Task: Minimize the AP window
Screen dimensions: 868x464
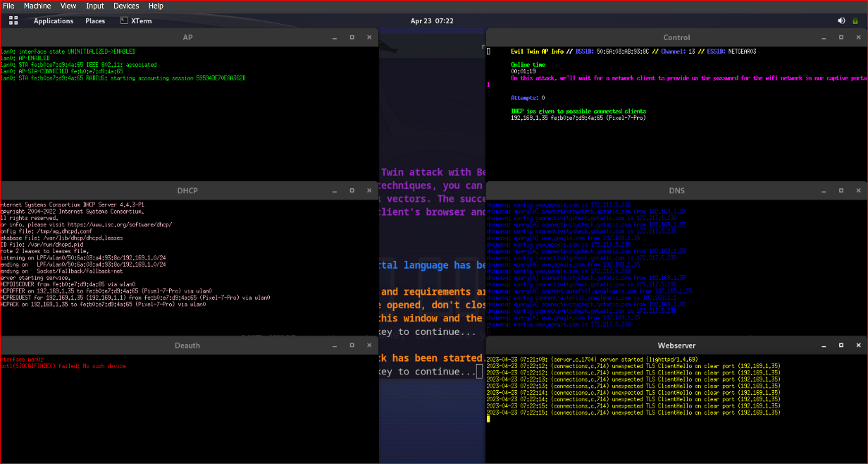Action: pyautogui.click(x=336, y=37)
